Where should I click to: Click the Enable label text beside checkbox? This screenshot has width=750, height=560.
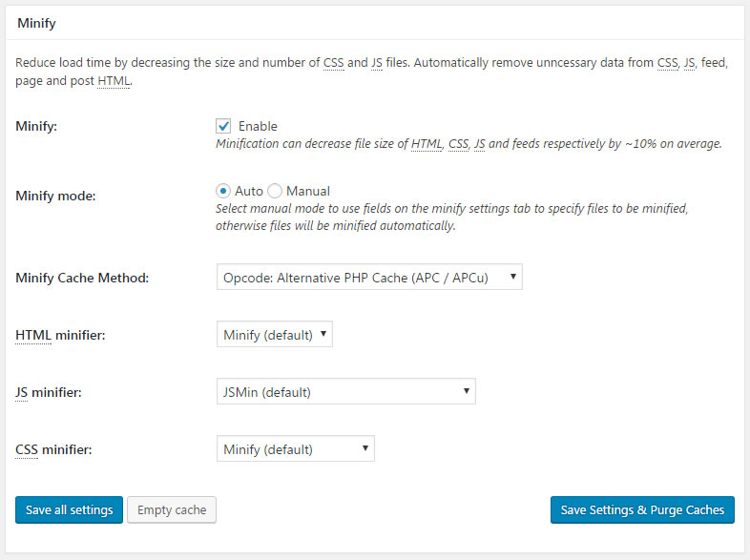pos(258,126)
